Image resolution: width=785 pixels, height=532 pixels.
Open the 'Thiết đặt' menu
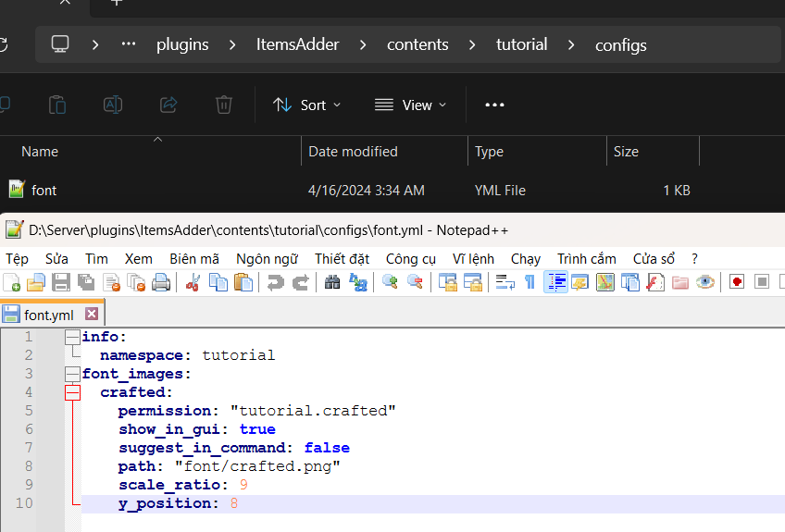(342, 258)
